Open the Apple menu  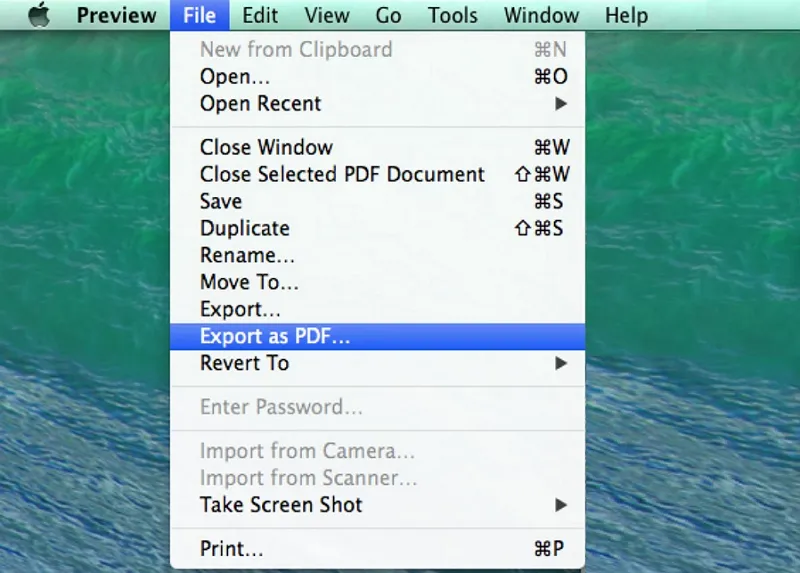(38, 15)
